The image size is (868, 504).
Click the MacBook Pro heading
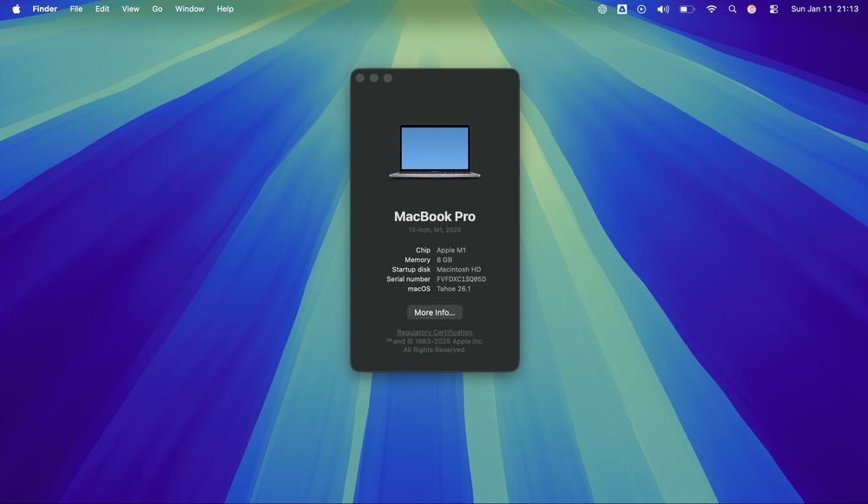[x=435, y=216]
